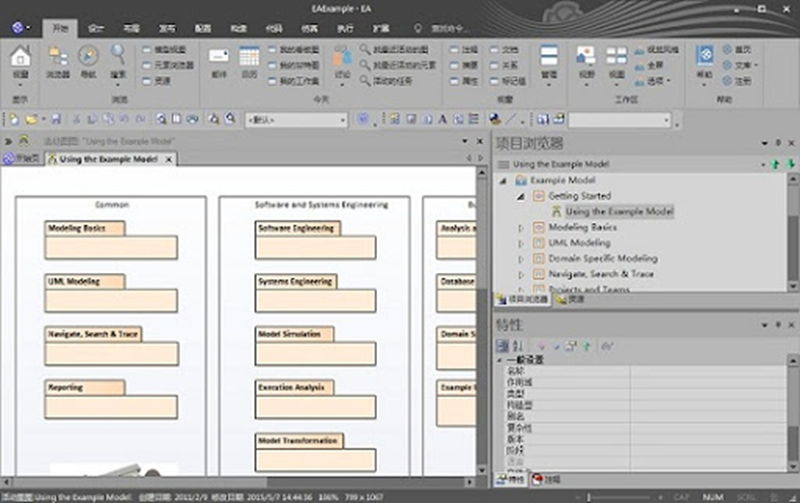Select the Reporting package on diagram

point(111,399)
